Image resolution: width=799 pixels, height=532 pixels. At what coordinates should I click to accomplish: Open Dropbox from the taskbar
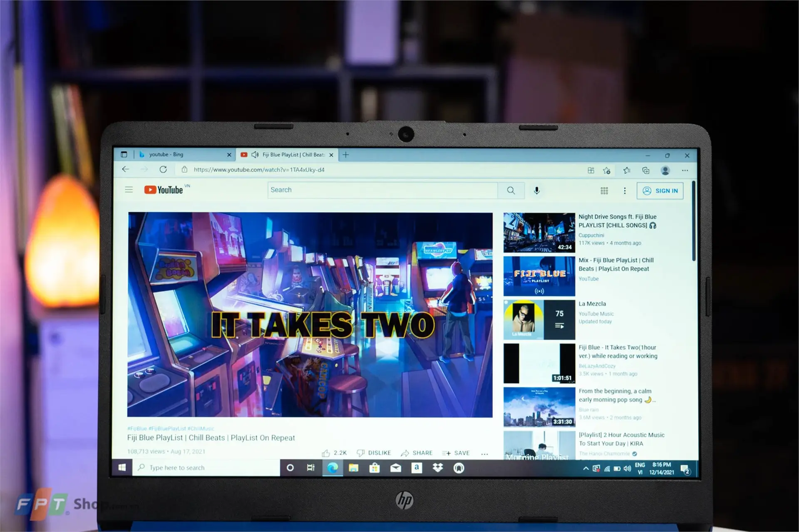(x=437, y=468)
